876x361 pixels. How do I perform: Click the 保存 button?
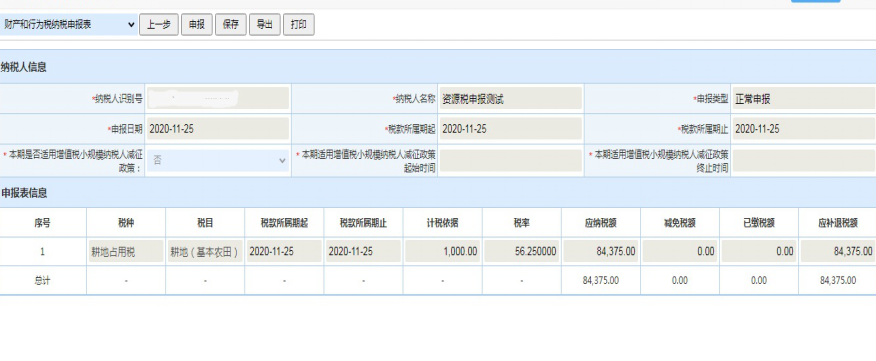tap(231, 25)
